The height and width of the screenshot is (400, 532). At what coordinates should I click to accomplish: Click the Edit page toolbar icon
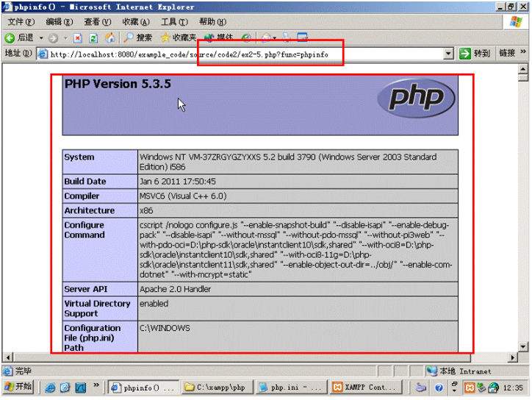(x=302, y=37)
